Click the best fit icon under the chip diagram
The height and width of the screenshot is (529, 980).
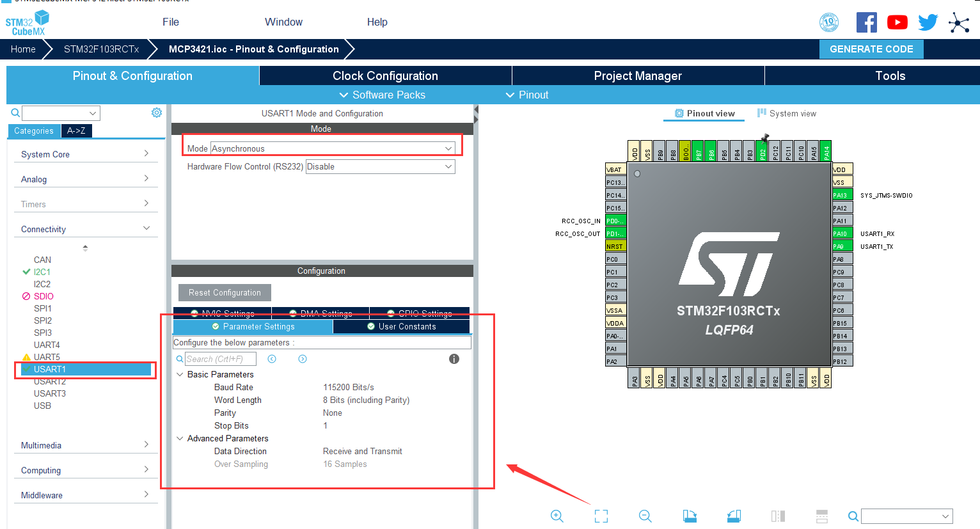(x=601, y=516)
